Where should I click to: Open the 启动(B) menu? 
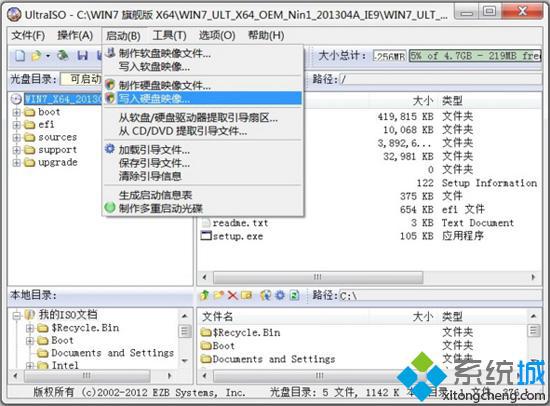pyautogui.click(x=123, y=35)
